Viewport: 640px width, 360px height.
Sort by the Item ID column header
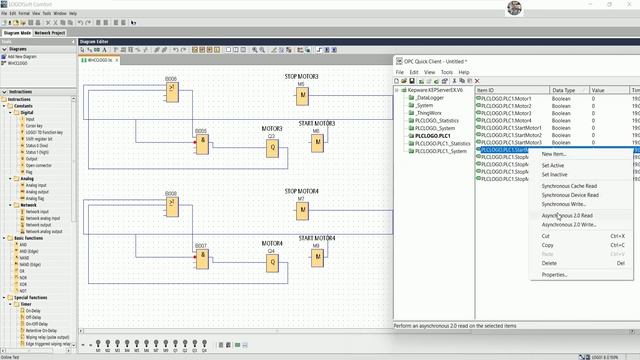512,90
